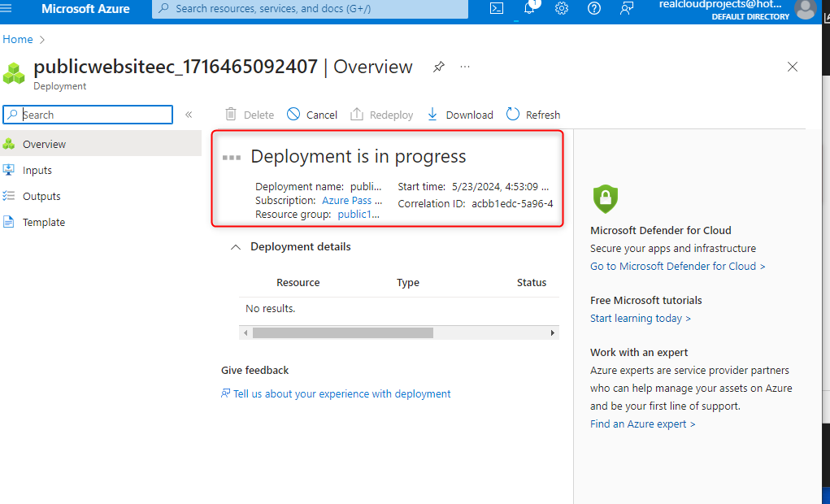Go to Microsoft Defender for Cloud
830x504 pixels.
coord(677,266)
